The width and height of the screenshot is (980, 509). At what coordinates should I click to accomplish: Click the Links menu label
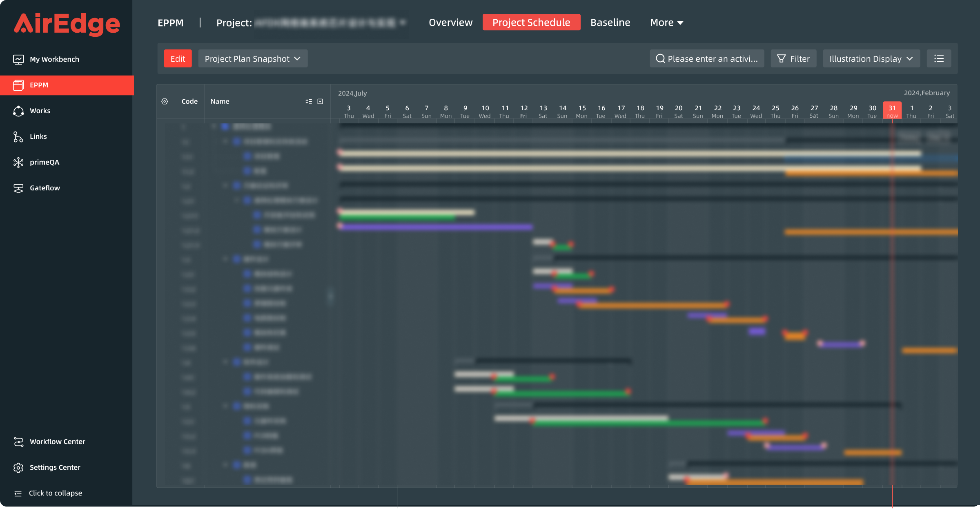(38, 136)
